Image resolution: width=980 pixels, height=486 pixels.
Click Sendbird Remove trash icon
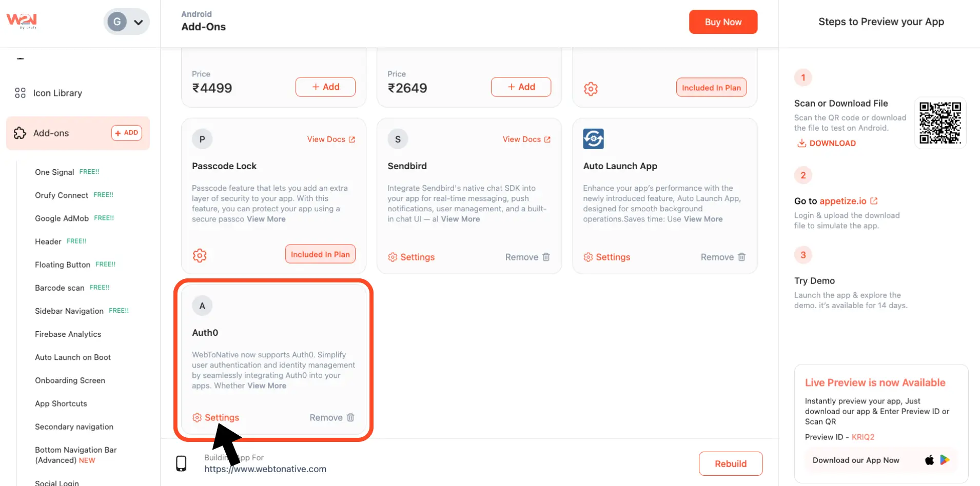(x=546, y=257)
